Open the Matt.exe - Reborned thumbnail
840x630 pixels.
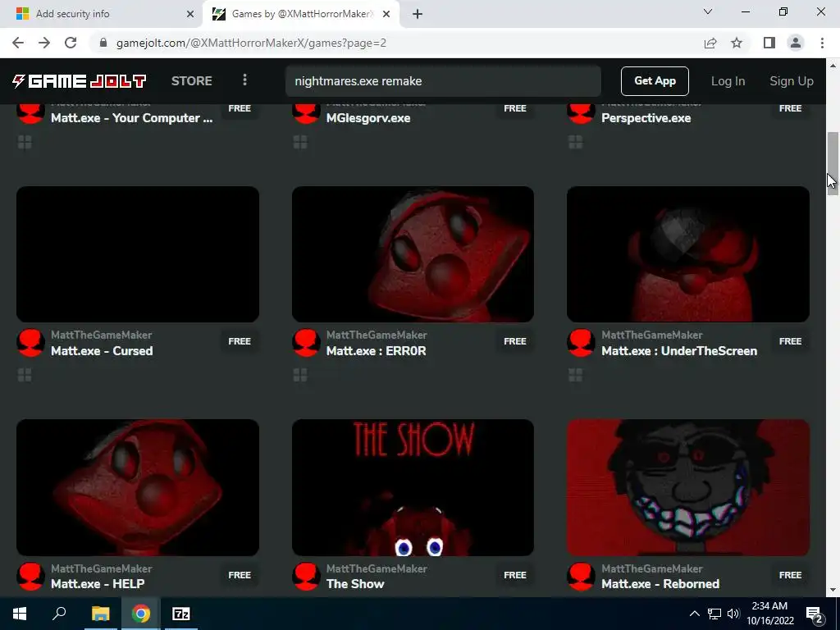(688, 487)
